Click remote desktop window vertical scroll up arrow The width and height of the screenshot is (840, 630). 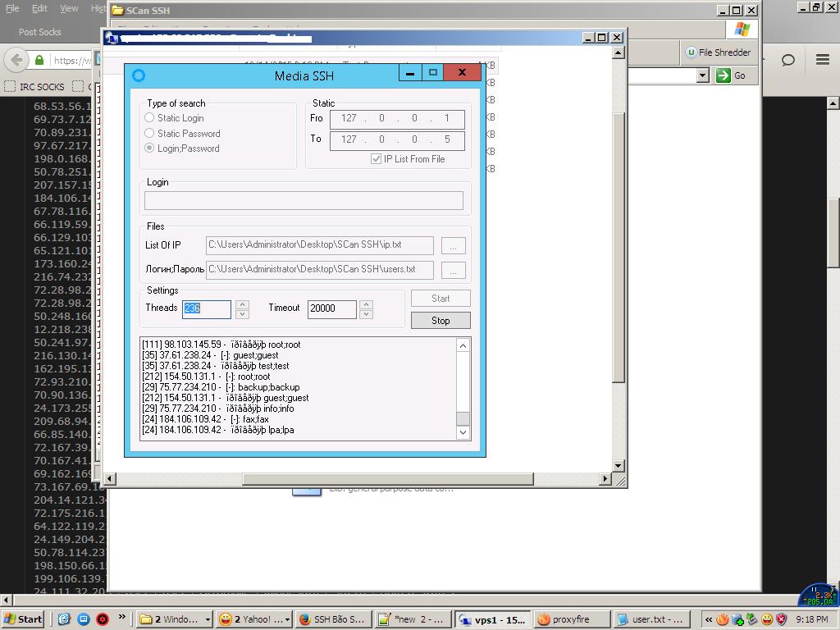tap(619, 52)
